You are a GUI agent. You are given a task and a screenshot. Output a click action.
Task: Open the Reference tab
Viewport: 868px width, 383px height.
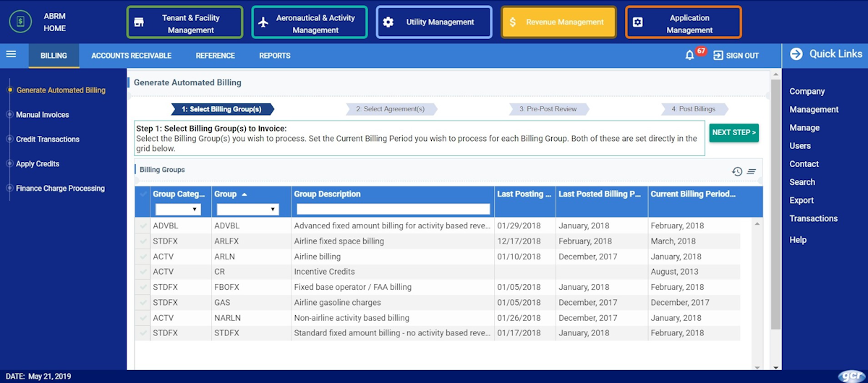[x=215, y=56]
